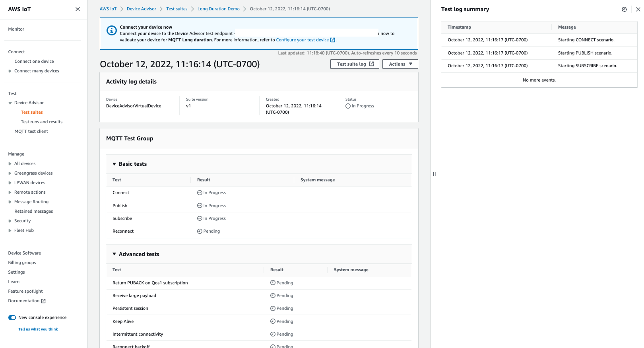Collapse the Advanced tests section

point(114,254)
